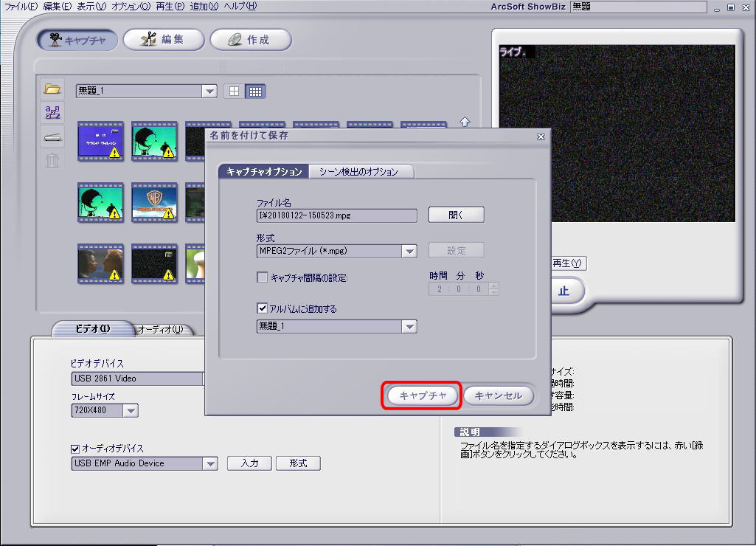Click the ファイル名 input field
The width and height of the screenshot is (756, 546).
[336, 215]
